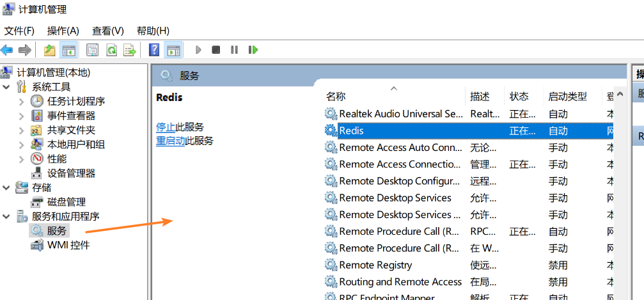The image size is (644, 300).
Task: Select 系统工具 in the tree
Action: (51, 87)
